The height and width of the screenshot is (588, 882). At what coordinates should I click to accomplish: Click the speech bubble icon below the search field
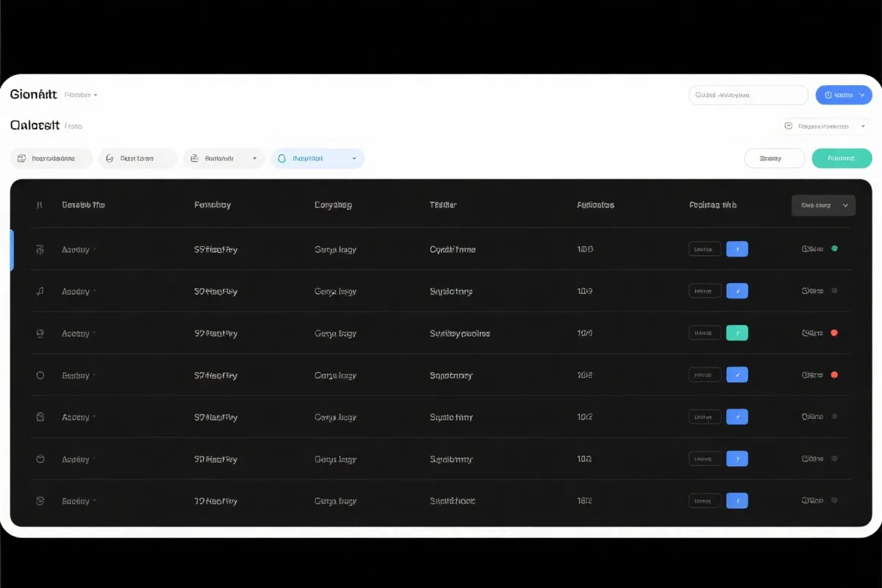tap(788, 126)
